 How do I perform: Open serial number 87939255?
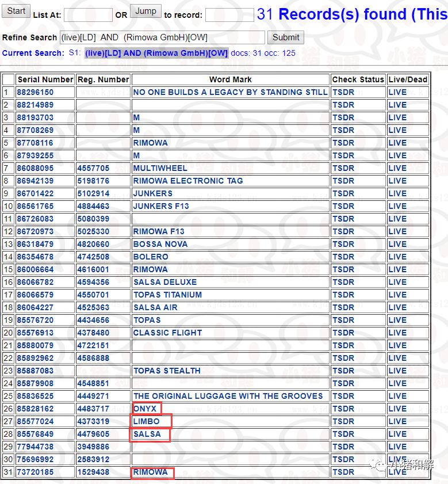(35, 155)
